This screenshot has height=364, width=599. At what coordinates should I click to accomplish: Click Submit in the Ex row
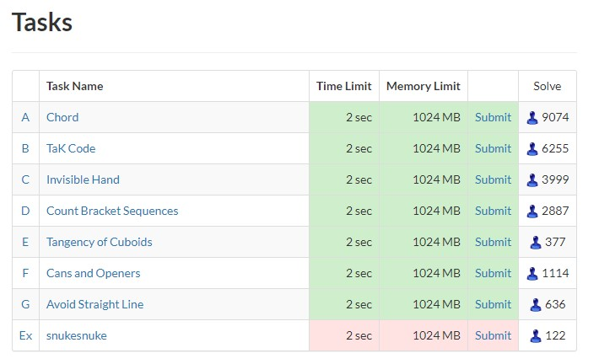click(493, 335)
